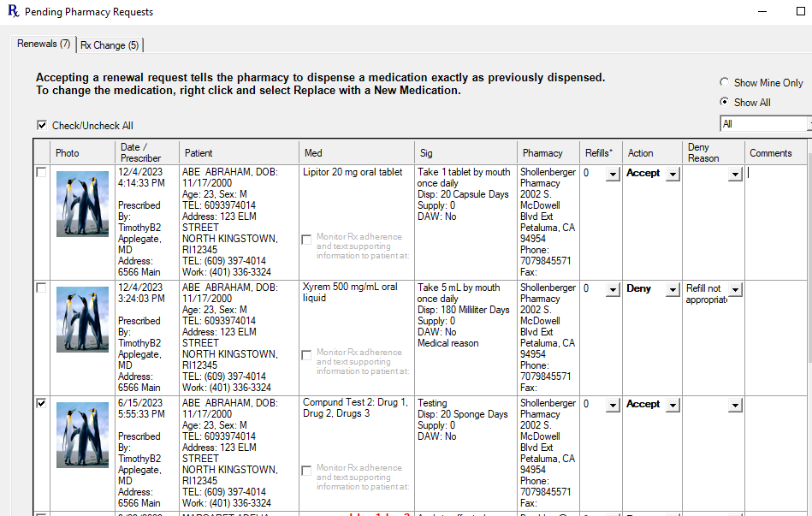
Task: Click the Patient column header
Action: (x=199, y=153)
